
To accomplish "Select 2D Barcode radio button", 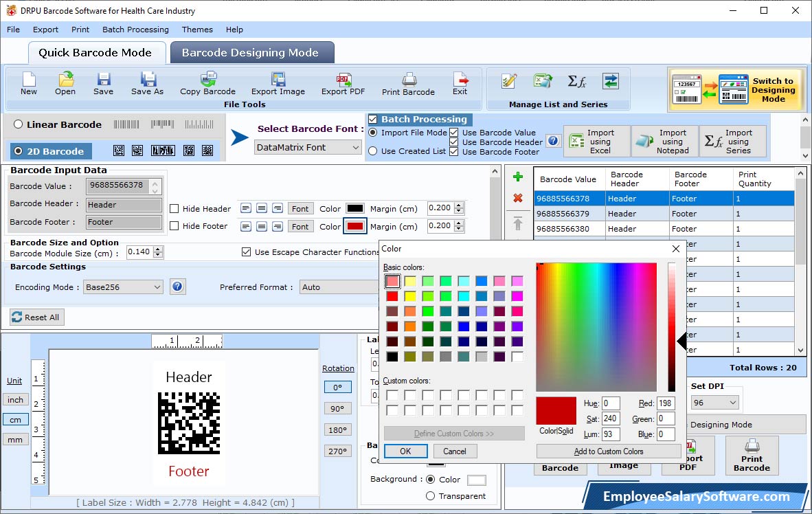I will (x=18, y=151).
